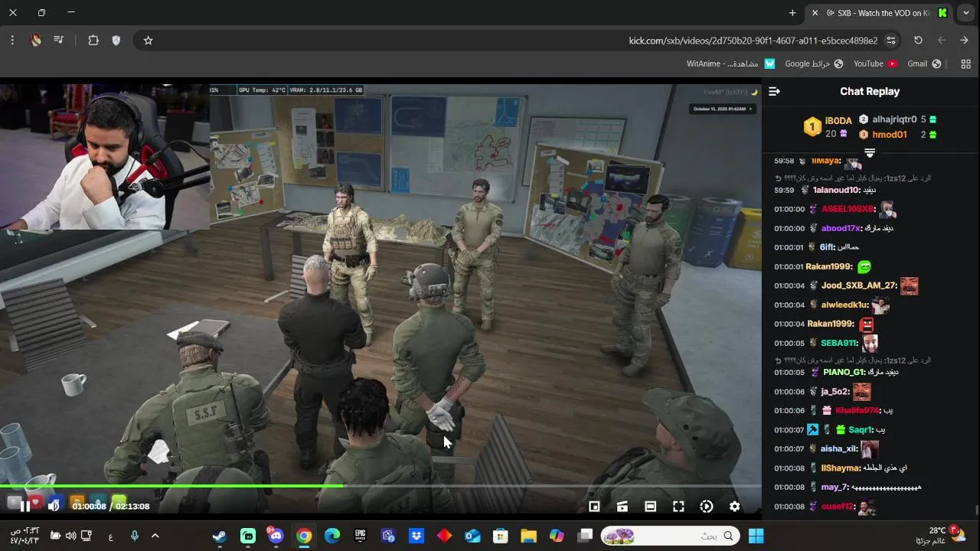Show hidden system tray icons
The height and width of the screenshot is (551, 980).
tap(155, 536)
